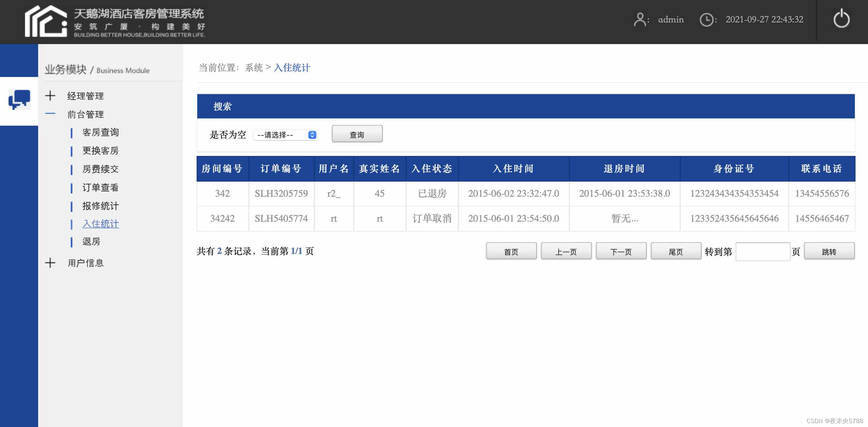Click 下一页 pagination button
Image resolution: width=868 pixels, height=427 pixels.
click(621, 251)
